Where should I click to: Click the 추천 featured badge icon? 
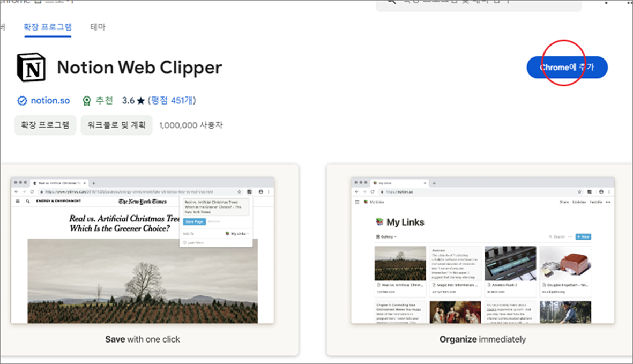(x=86, y=100)
